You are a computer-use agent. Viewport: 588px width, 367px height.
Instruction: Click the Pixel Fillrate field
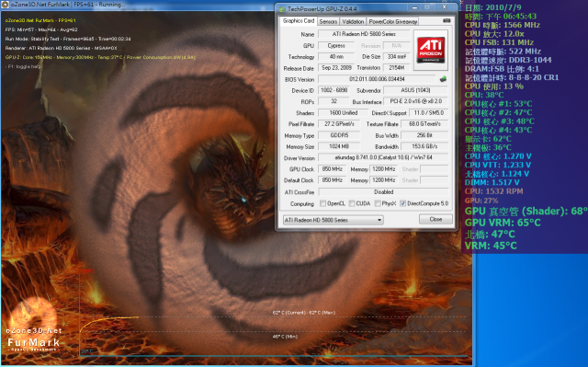(x=339, y=124)
